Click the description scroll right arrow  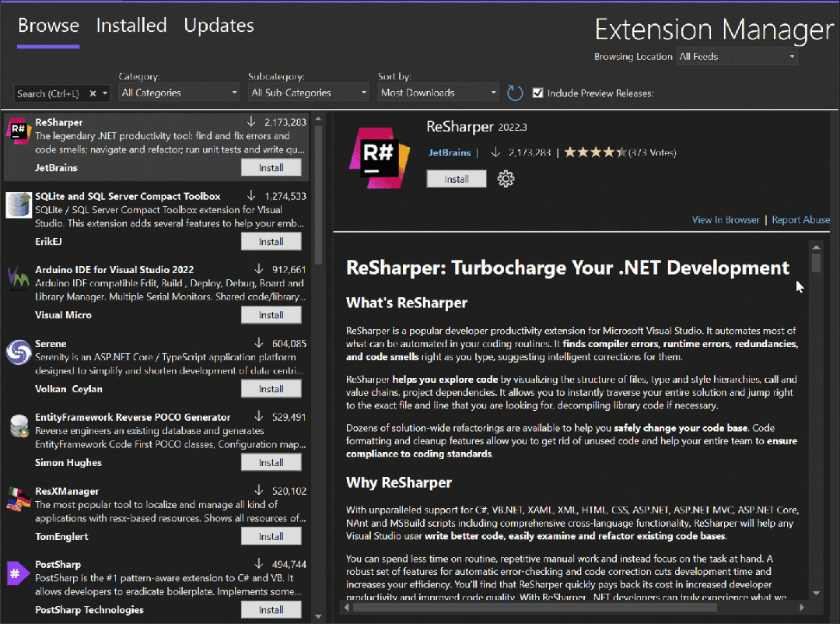802,608
